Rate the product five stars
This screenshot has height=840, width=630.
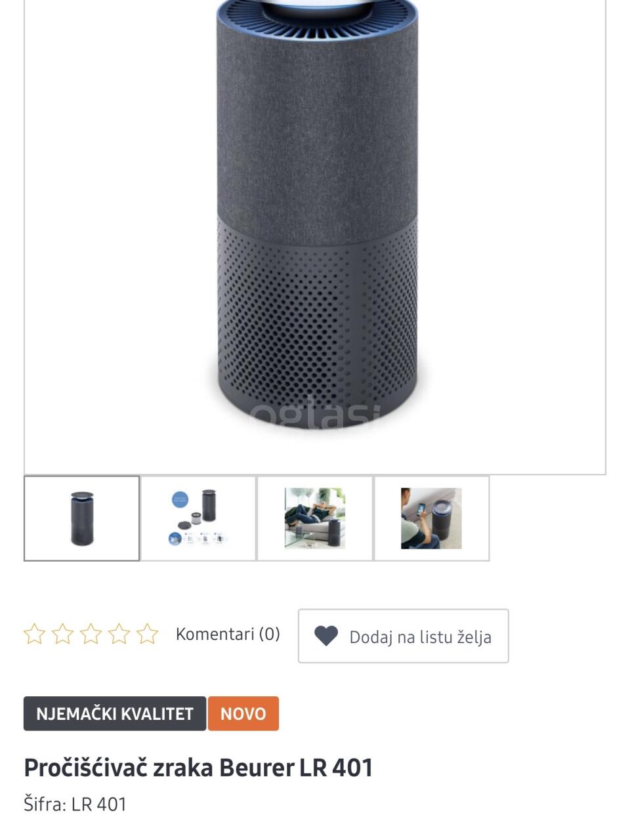pos(147,634)
